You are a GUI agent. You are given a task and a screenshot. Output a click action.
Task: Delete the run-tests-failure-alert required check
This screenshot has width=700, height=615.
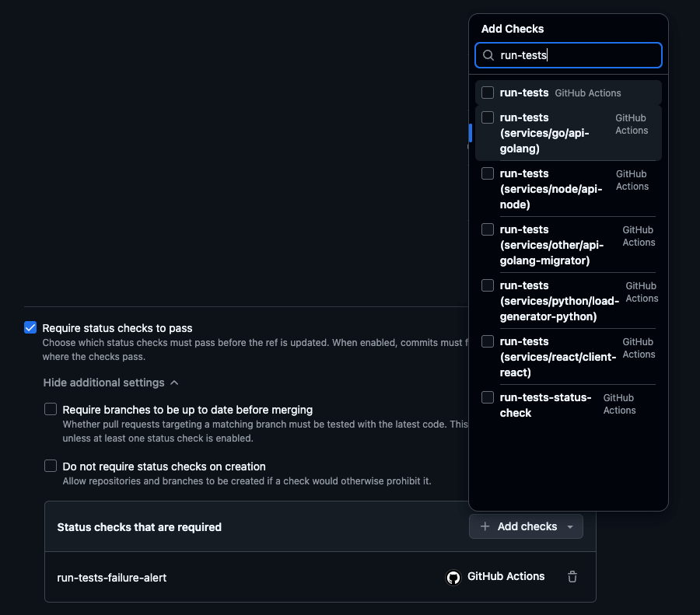572,577
